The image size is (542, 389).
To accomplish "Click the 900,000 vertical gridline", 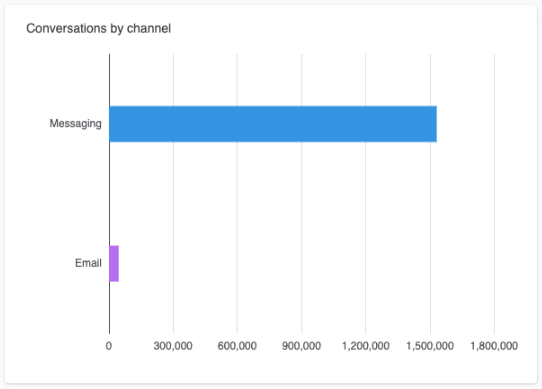I will [x=302, y=194].
